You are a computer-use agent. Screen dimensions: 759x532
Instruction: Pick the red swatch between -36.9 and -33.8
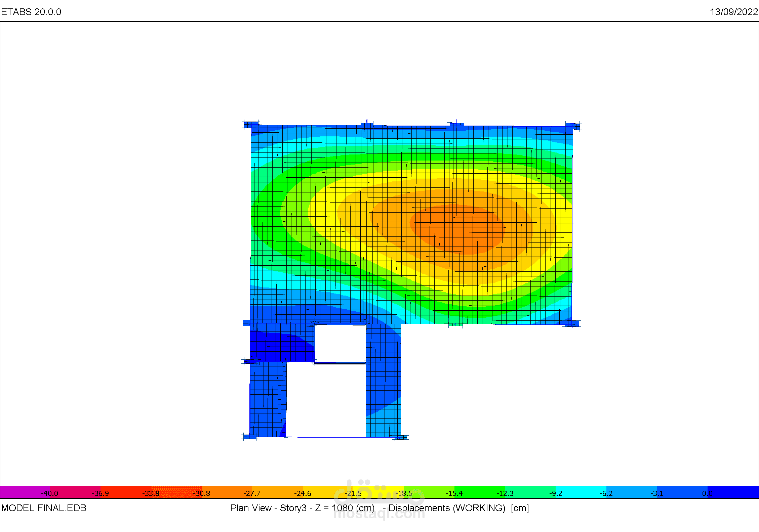pyautogui.click(x=126, y=492)
